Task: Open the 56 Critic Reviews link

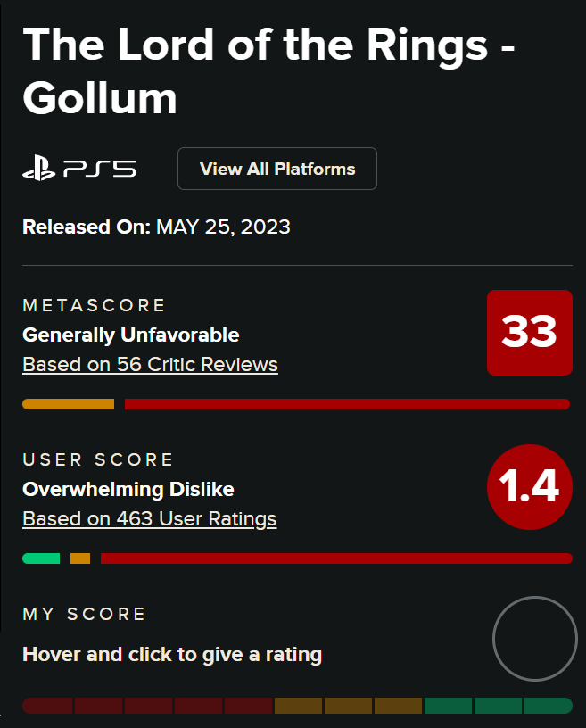Action: pos(150,365)
